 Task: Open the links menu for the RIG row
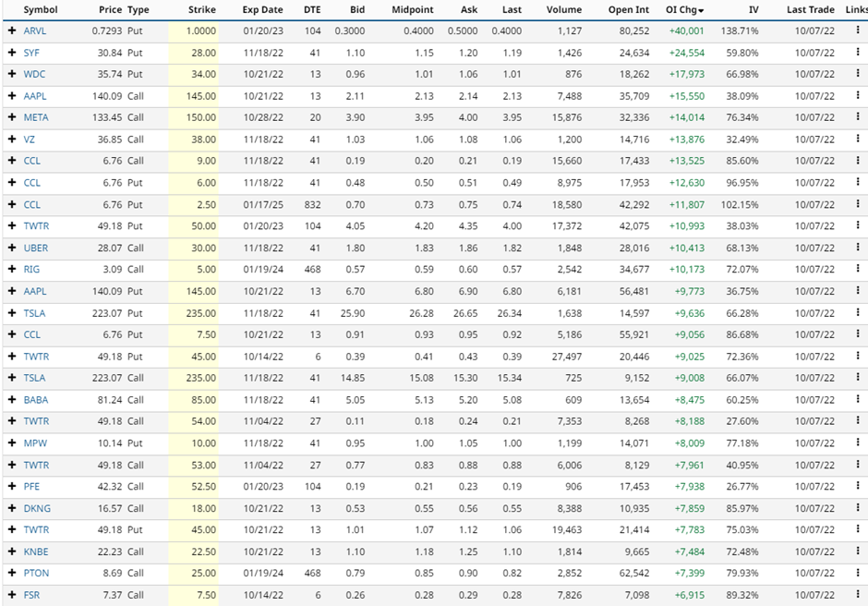coord(858,269)
